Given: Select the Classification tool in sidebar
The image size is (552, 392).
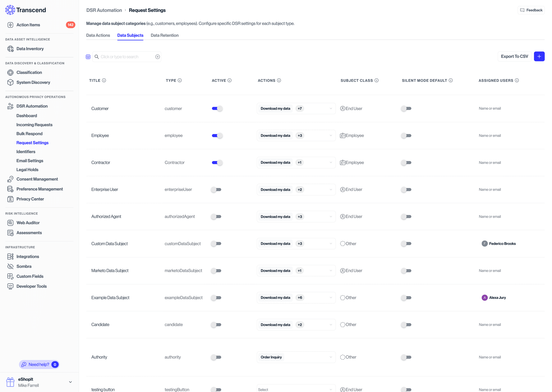Looking at the screenshot, I should pyautogui.click(x=29, y=72).
